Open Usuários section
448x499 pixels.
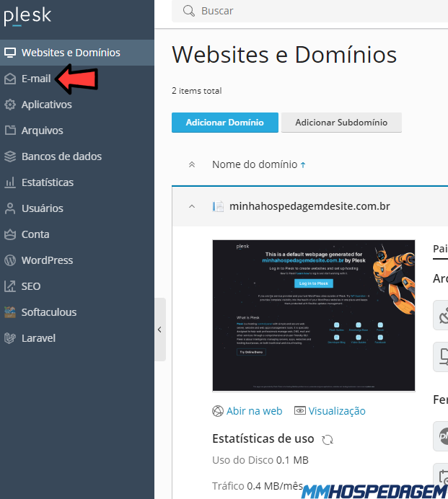(x=77, y=208)
